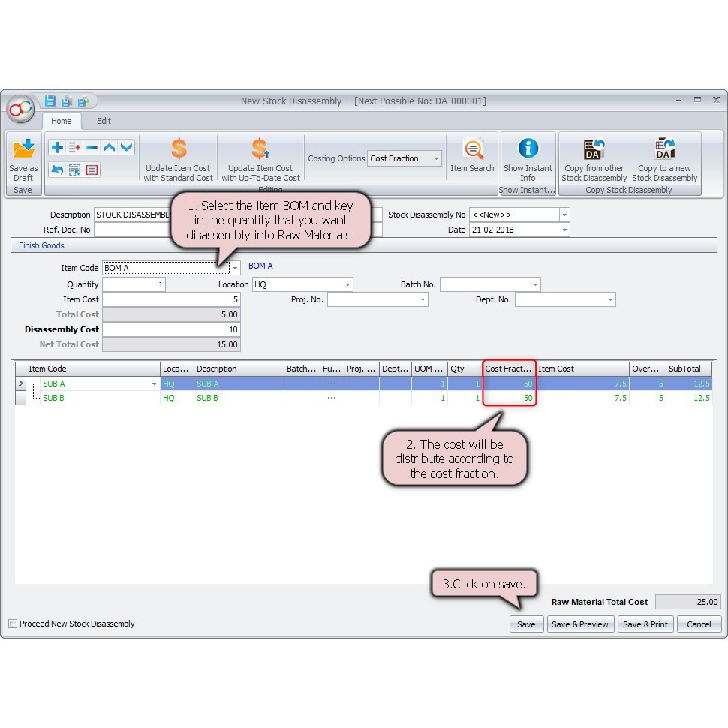
Task: Click Update Item Cost with Up-To-Date Cost
Action: pos(260,160)
